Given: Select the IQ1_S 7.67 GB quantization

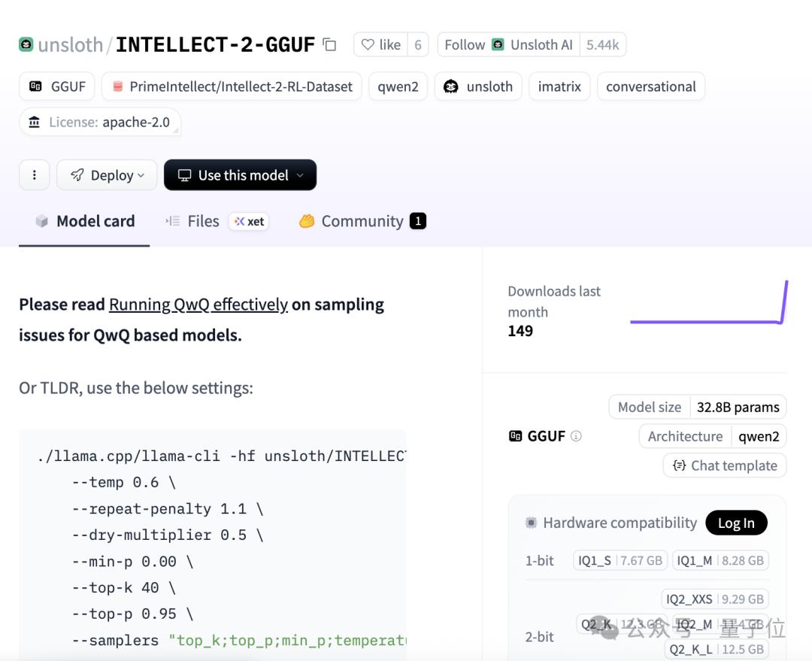Looking at the screenshot, I should (620, 560).
